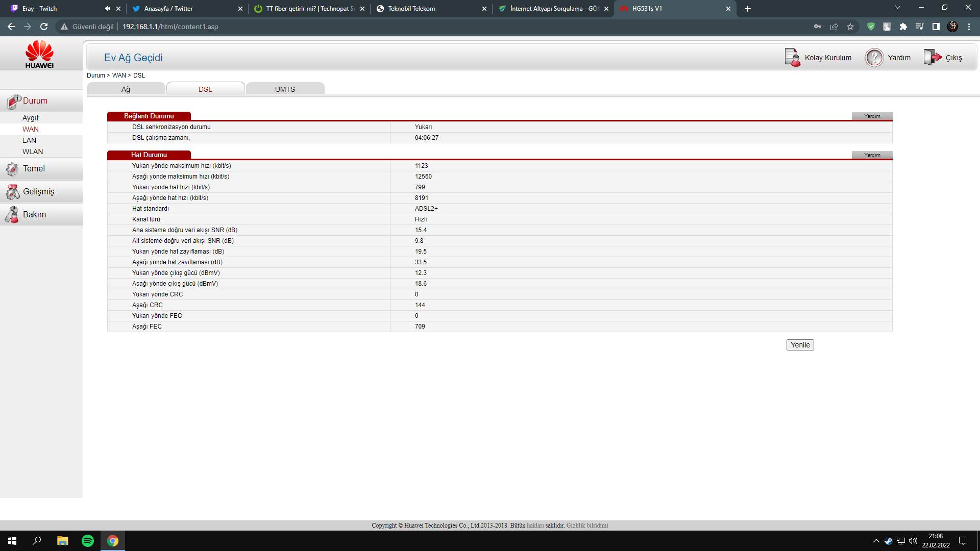Switch to the Ağ tab
This screenshot has width=980, height=551.
click(x=126, y=89)
